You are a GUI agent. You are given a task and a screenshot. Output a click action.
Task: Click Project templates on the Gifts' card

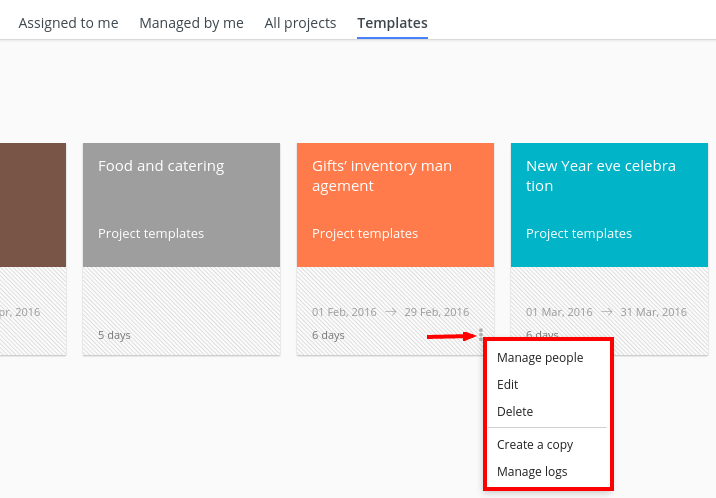point(365,234)
